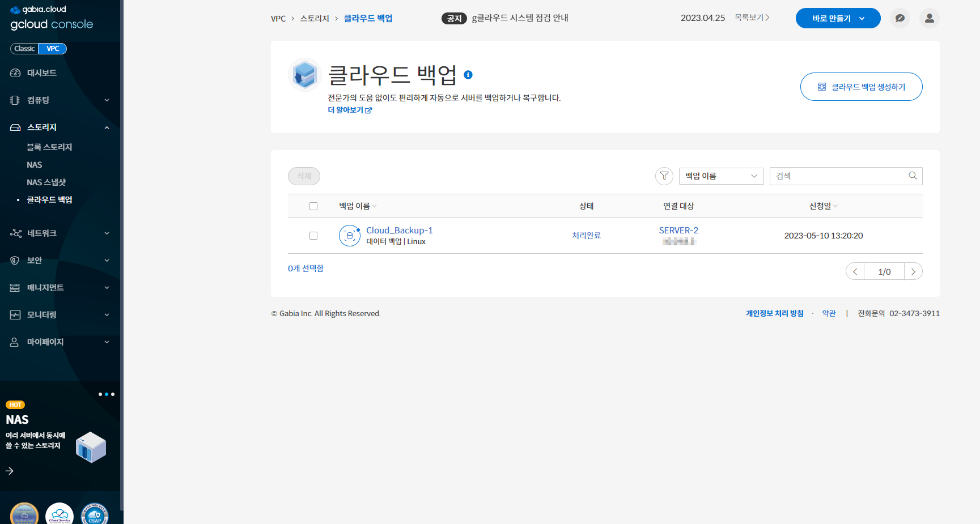This screenshot has width=980, height=524.
Task: Sort by 백업 이름 column header
Action: [x=358, y=206]
